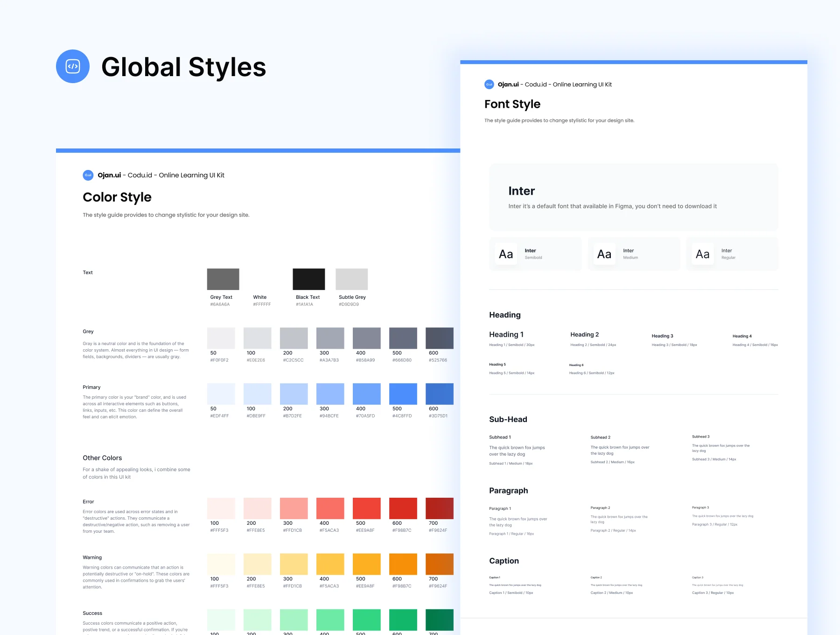Click the blue code icon beside Global Styles
Screen dimensions: 840x635
coord(73,66)
